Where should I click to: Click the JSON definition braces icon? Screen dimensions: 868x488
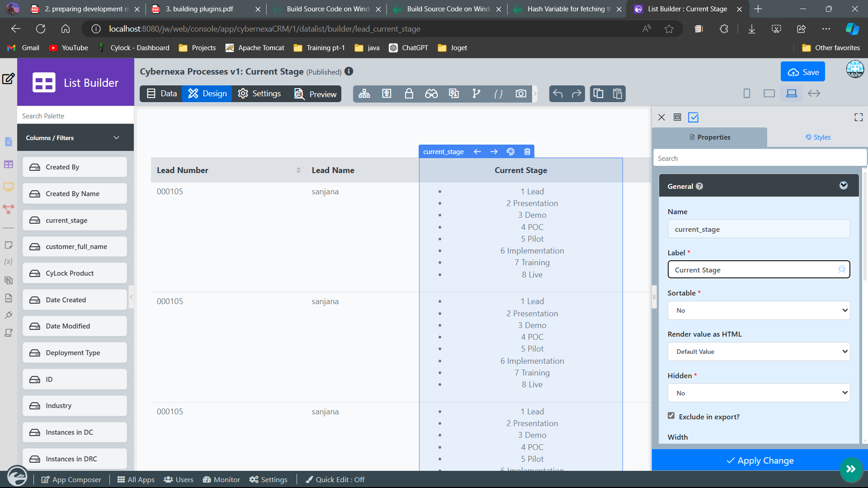[498, 94]
